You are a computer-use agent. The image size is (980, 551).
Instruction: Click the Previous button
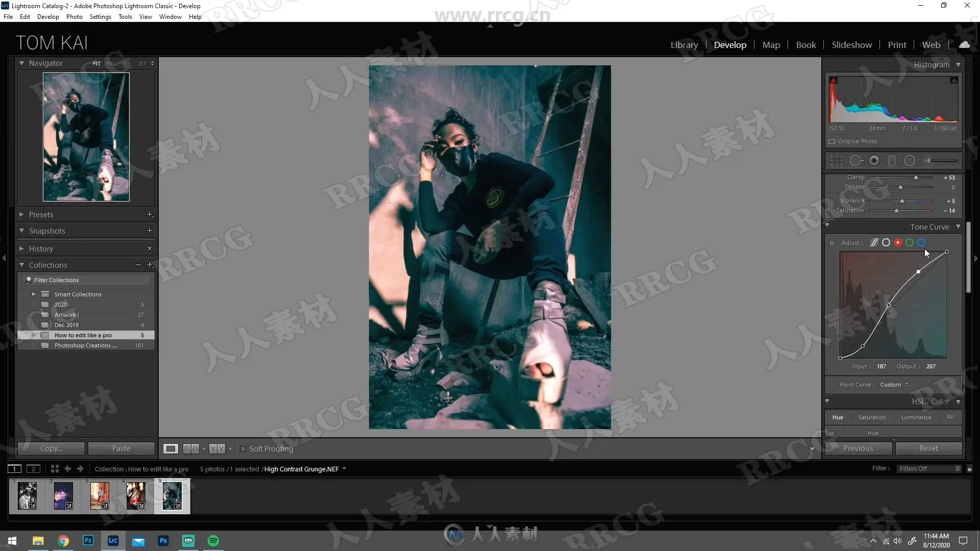[x=858, y=448]
